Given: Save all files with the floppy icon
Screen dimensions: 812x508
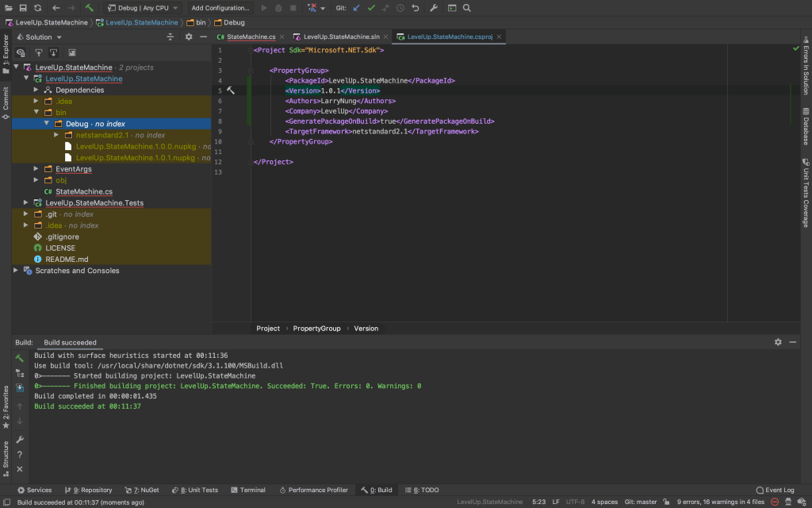Looking at the screenshot, I should tap(23, 8).
